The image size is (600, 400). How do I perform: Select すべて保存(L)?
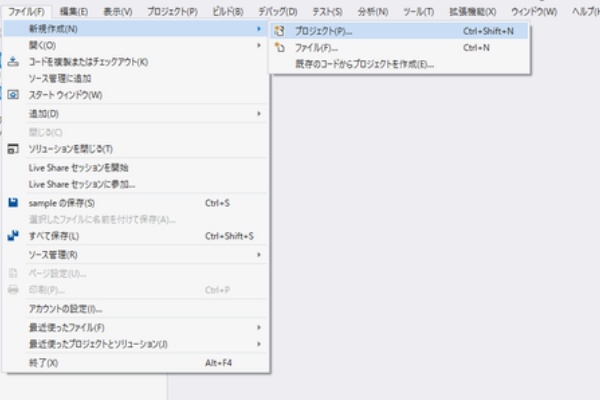136,236
